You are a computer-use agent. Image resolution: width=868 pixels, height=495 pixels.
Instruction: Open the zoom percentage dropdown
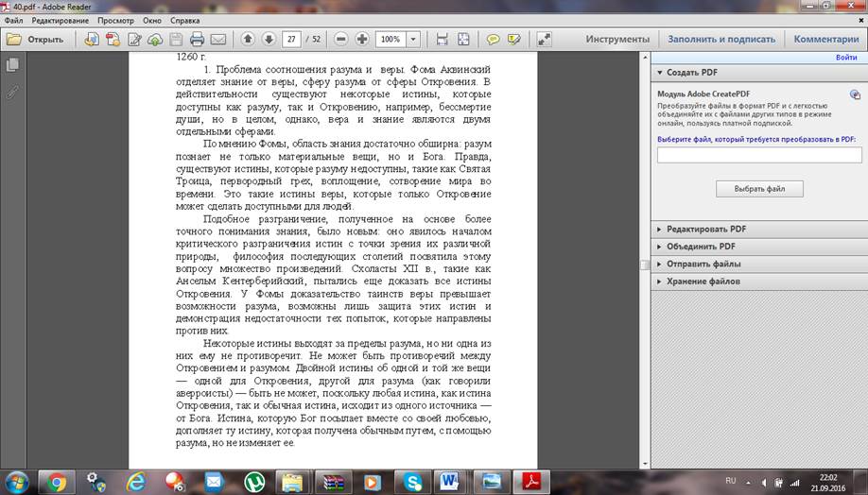click(413, 40)
